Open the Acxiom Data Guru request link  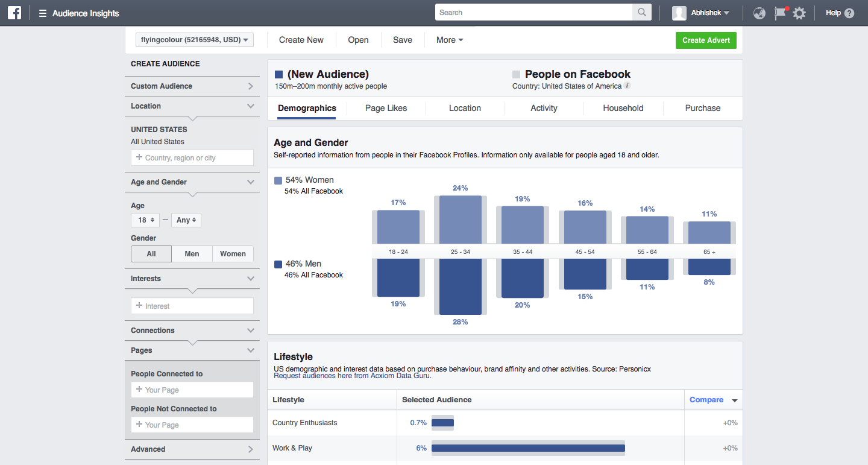[x=352, y=376]
